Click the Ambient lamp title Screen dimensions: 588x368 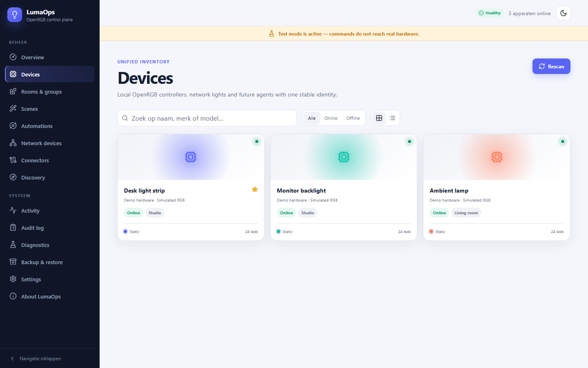[x=449, y=191]
